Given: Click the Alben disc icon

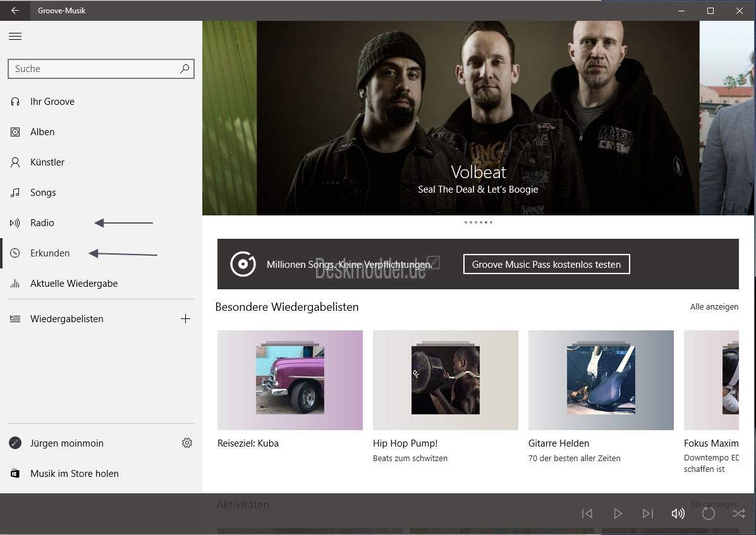Looking at the screenshot, I should coord(15,132).
